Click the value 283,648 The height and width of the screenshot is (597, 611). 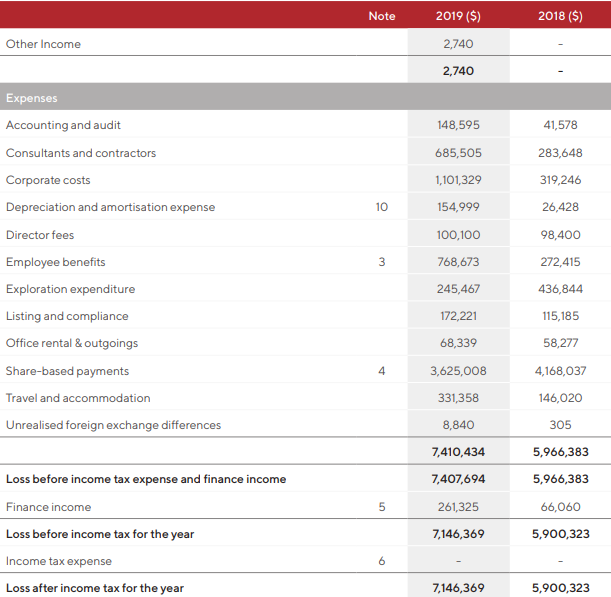click(x=560, y=153)
